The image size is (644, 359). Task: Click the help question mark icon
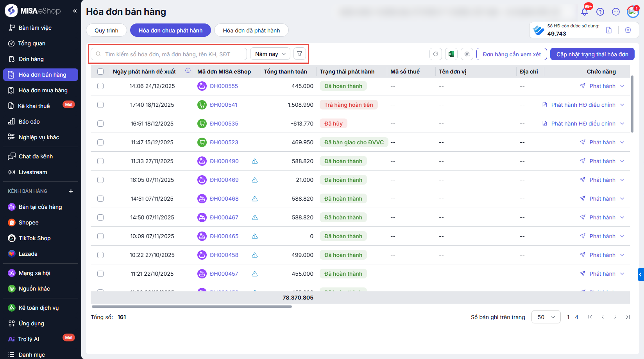click(x=600, y=12)
